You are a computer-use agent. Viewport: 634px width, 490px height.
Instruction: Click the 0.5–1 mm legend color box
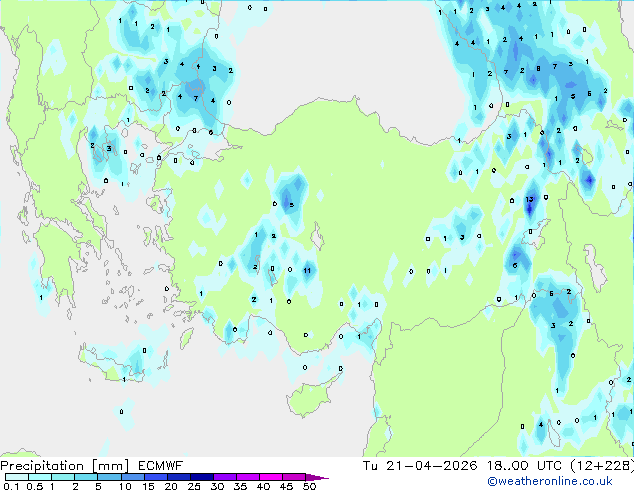(40, 477)
